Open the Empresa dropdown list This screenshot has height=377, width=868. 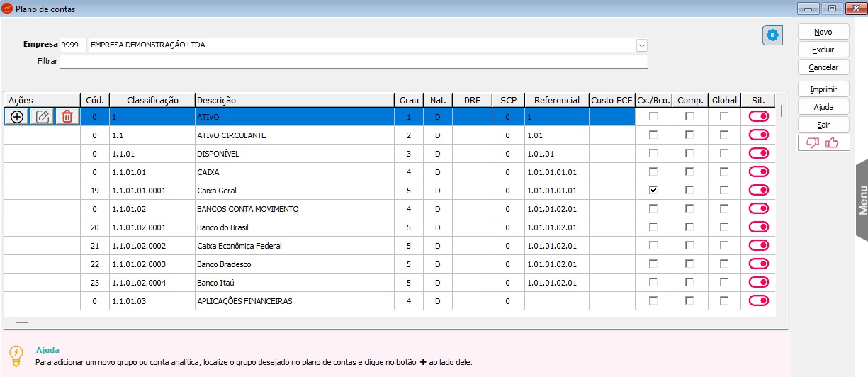[x=641, y=45]
